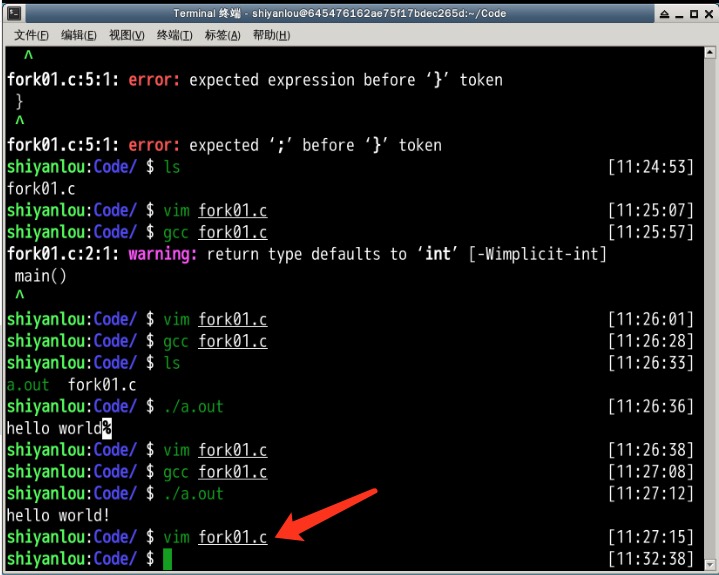The width and height of the screenshot is (719, 575).
Task: Click the fork01.c filename next to red arrow
Action: coord(233,537)
